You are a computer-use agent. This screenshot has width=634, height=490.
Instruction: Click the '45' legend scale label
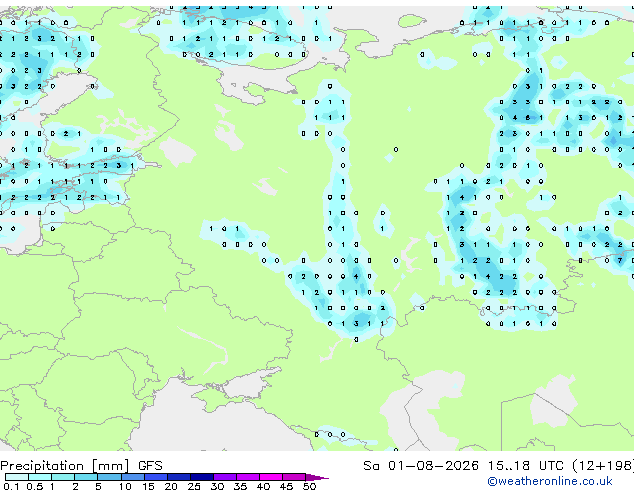286,486
